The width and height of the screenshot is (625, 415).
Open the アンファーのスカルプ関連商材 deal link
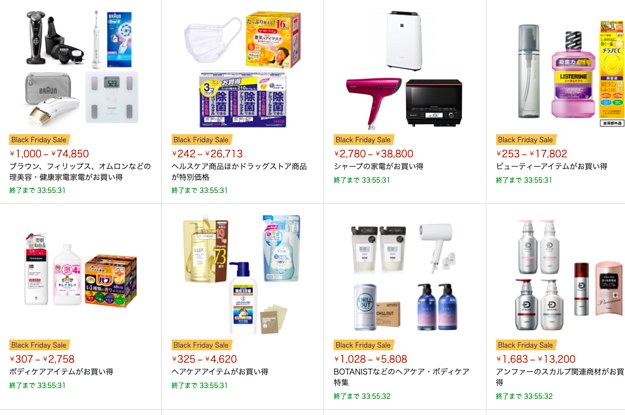coord(560,377)
